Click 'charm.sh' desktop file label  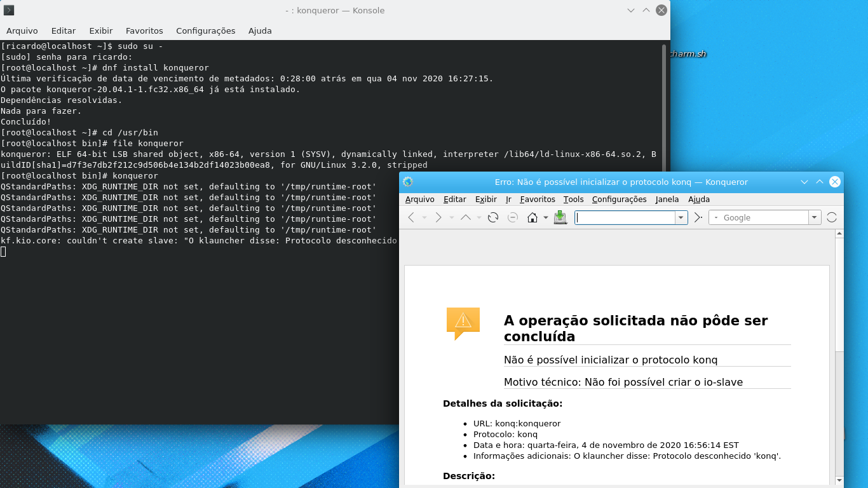click(688, 54)
